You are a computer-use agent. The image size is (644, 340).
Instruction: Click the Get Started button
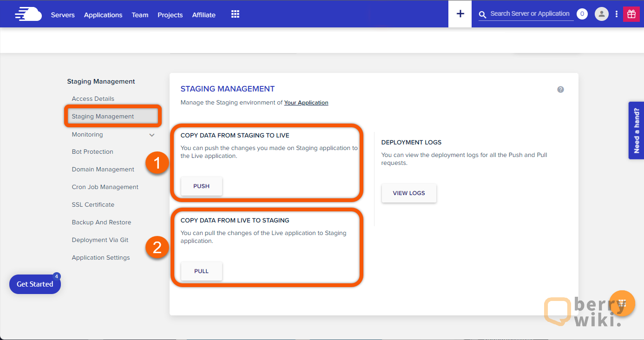pos(35,284)
